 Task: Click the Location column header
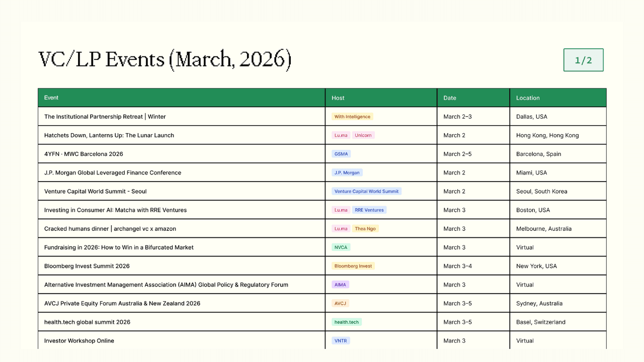point(558,98)
